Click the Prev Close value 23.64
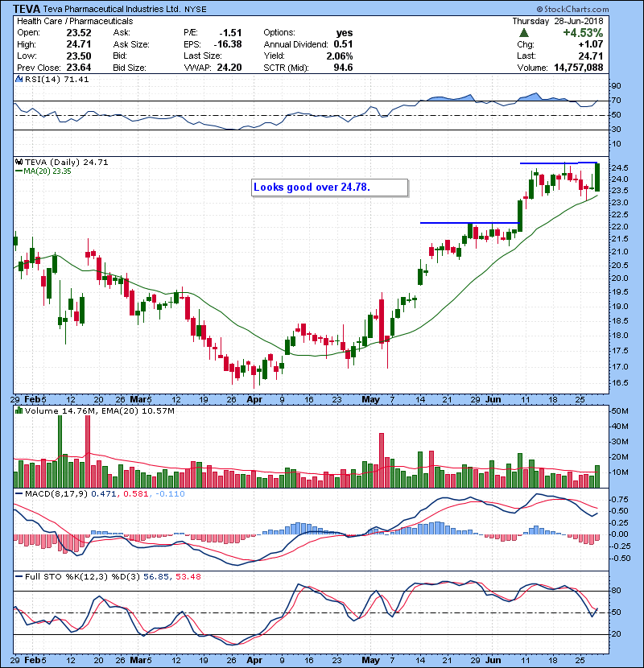Viewport: 644px width, 668px height. (x=79, y=68)
